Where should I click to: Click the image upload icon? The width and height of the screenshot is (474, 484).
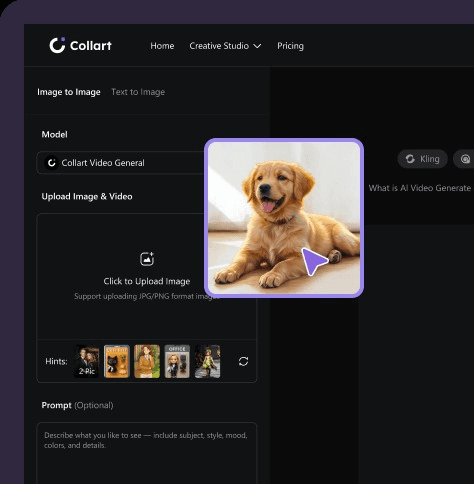point(147,259)
